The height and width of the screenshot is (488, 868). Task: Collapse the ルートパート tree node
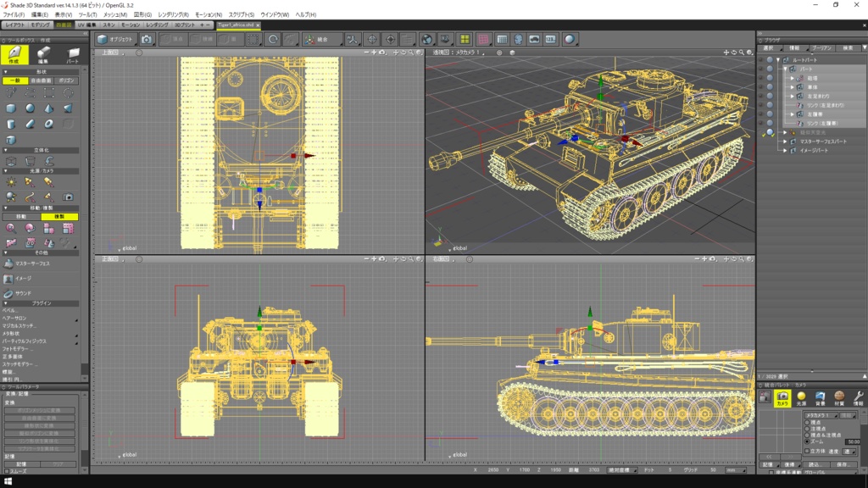(778, 60)
